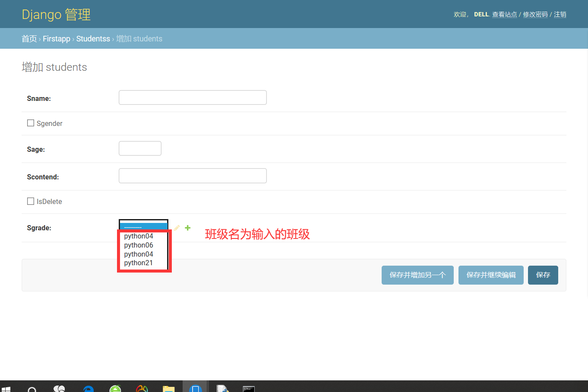
Task: Click 注销 to log out
Action: tap(560, 15)
